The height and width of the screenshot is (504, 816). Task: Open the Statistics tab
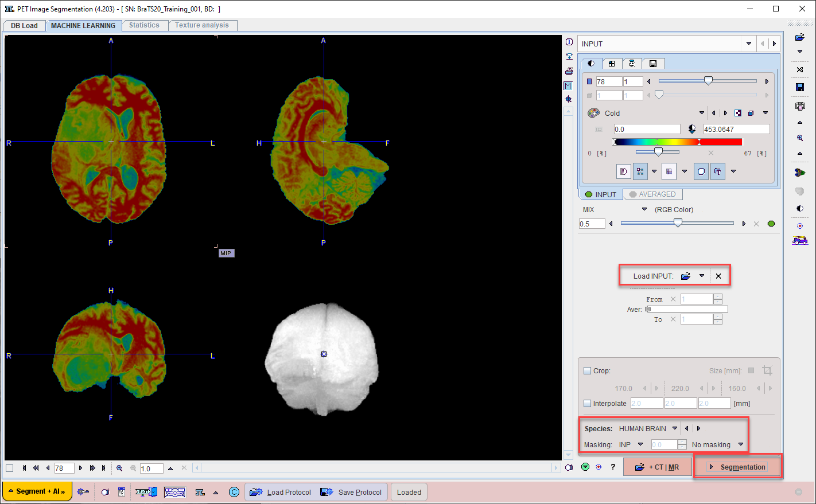click(144, 25)
